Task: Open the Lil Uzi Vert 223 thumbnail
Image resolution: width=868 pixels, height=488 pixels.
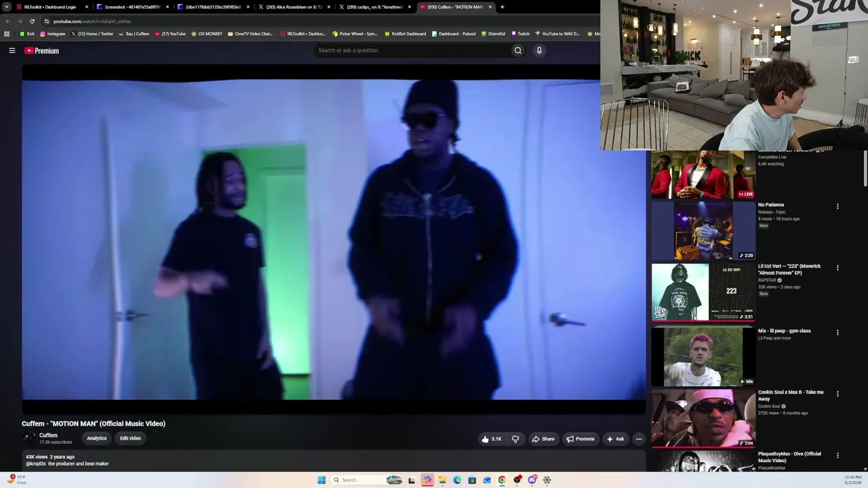Action: [x=703, y=292]
